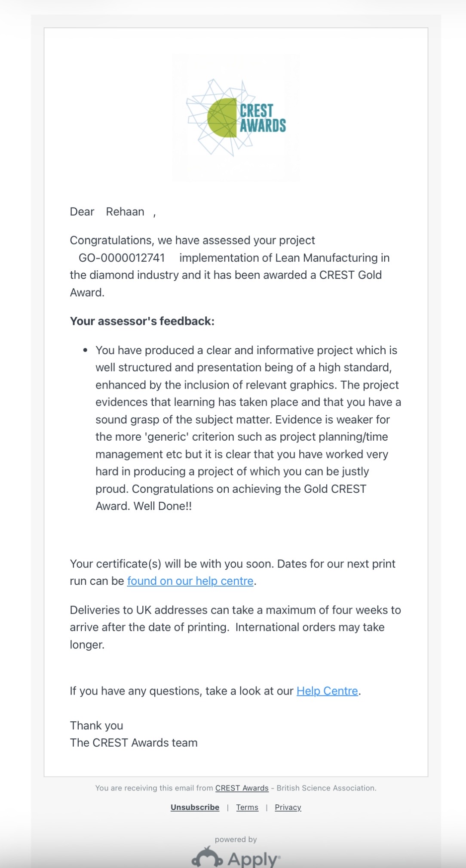Screen dimensions: 466x868
Task: Click the project ID GO-0000012741
Action: click(x=122, y=258)
